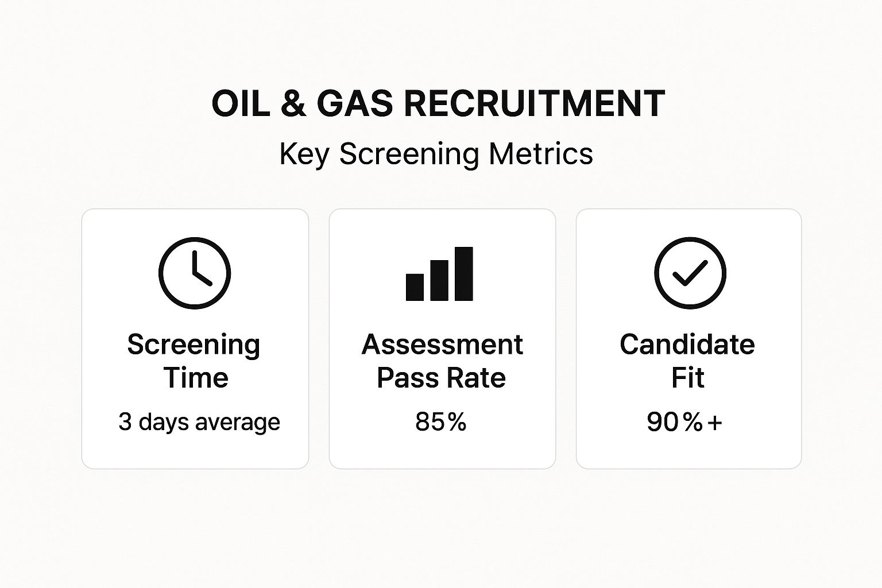Click the bar chart icon
The width and height of the screenshot is (882, 588).
click(439, 274)
